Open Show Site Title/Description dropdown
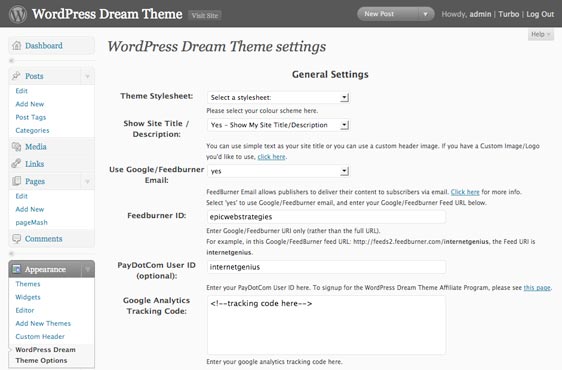Viewport: 562px width, 370px height. (x=278, y=125)
